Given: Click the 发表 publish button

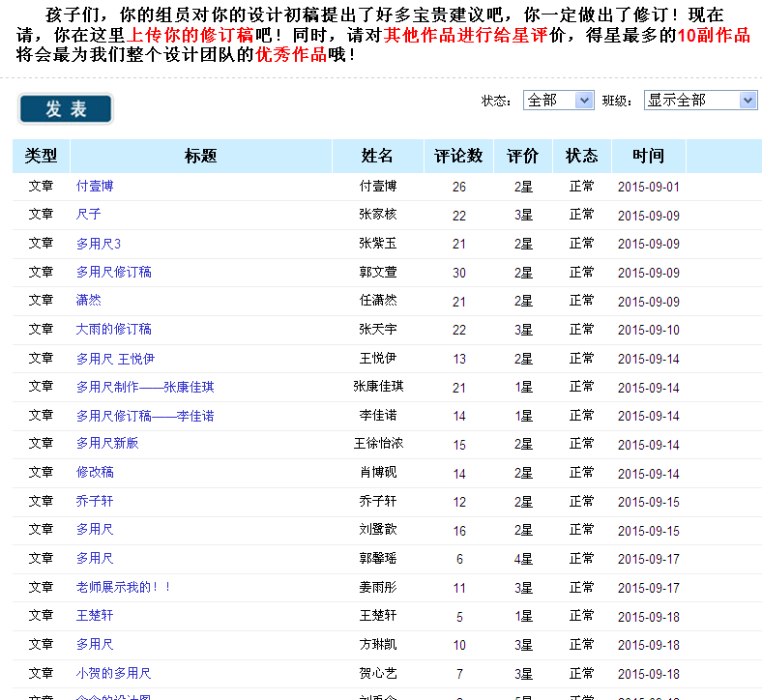Looking at the screenshot, I should 66,108.
